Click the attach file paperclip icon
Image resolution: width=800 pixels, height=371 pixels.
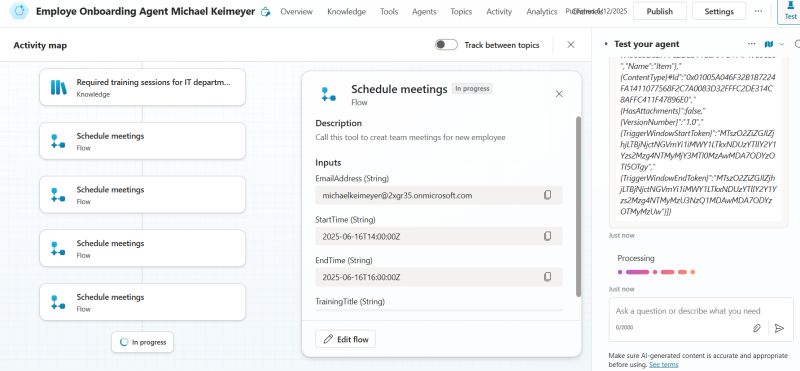coord(757,328)
